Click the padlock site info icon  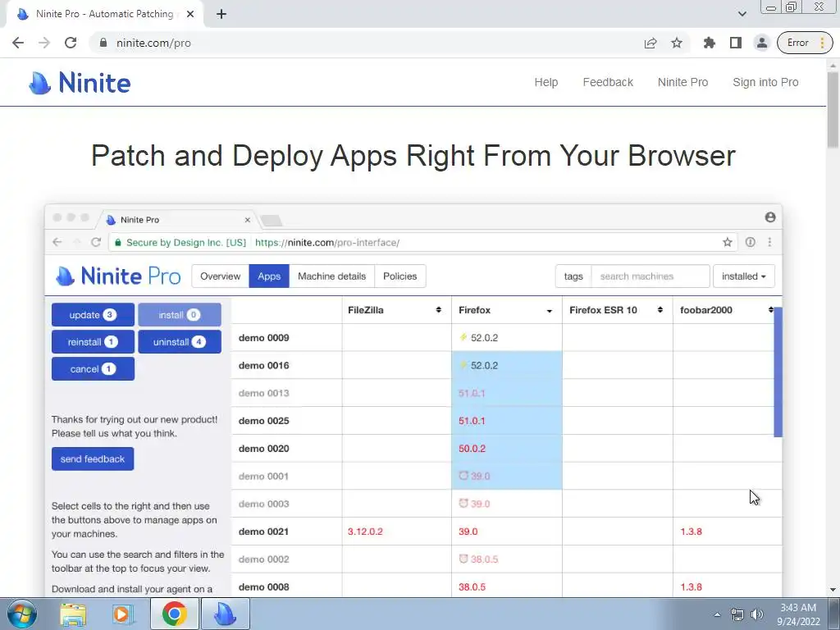click(103, 43)
